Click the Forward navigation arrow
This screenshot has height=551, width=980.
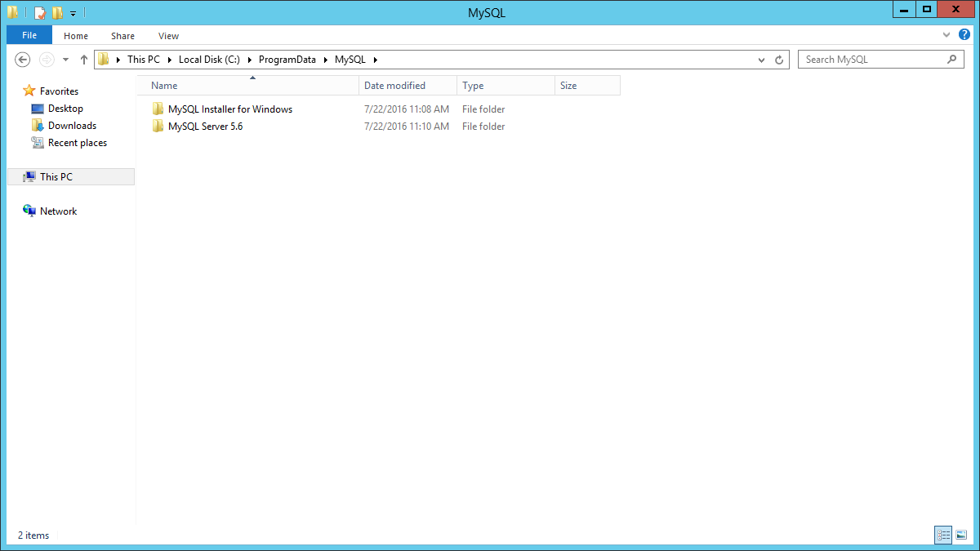point(47,60)
